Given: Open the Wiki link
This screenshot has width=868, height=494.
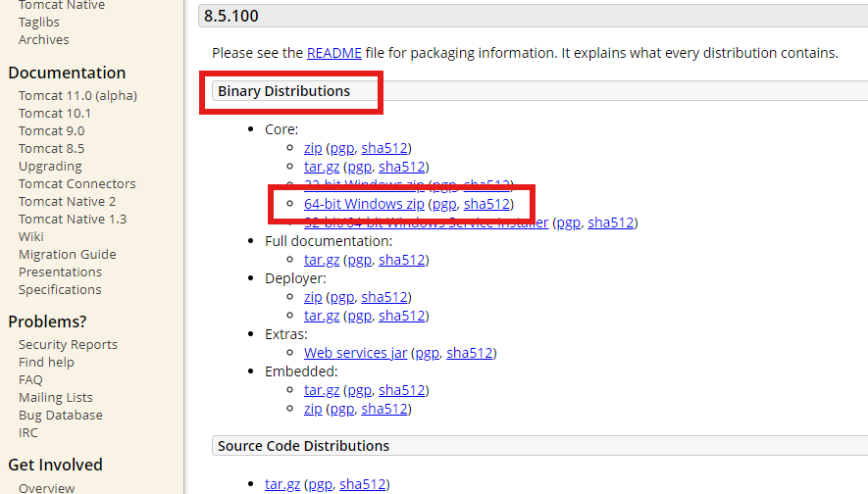Looking at the screenshot, I should tap(31, 237).
